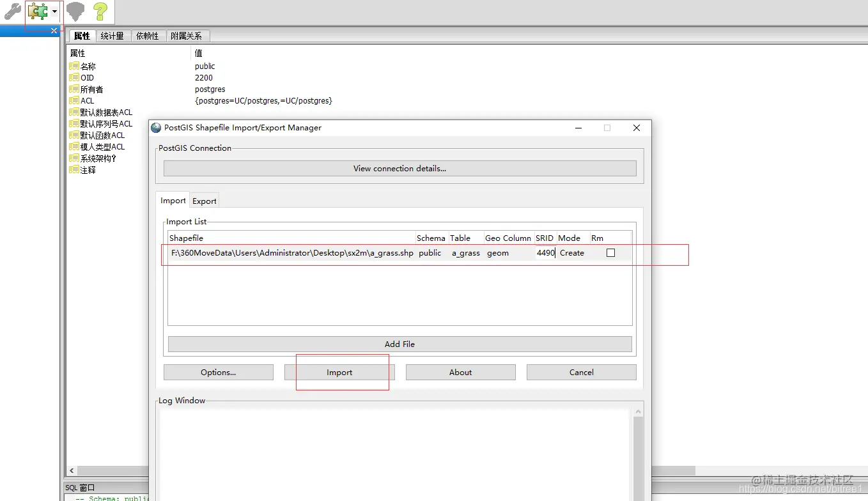Click the ACL value {postgres=UC/postgres,=UC/postgres}
This screenshot has height=501, width=868.
(263, 100)
